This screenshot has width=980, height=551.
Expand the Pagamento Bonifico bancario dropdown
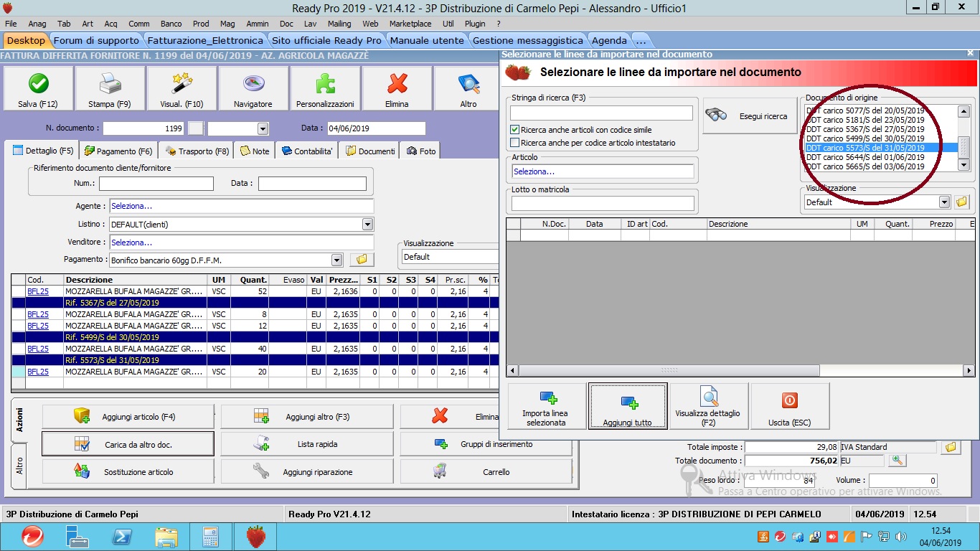coord(337,260)
